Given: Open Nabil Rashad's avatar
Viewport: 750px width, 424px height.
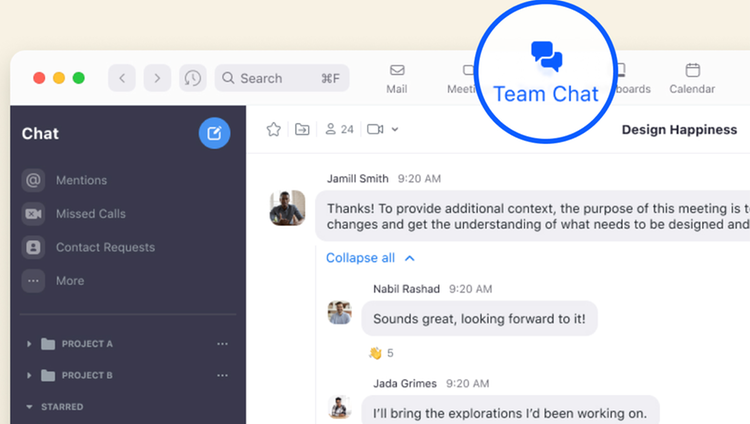Looking at the screenshot, I should tap(340, 312).
